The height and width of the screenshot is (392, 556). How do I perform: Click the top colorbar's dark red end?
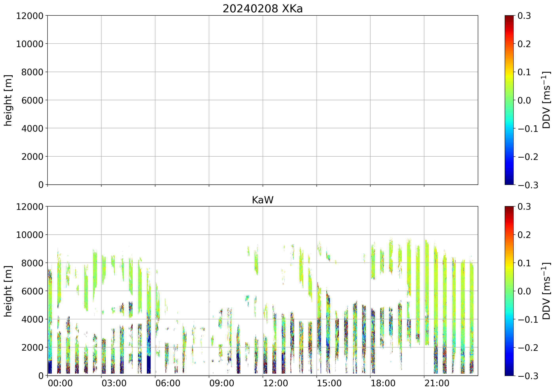(x=509, y=17)
